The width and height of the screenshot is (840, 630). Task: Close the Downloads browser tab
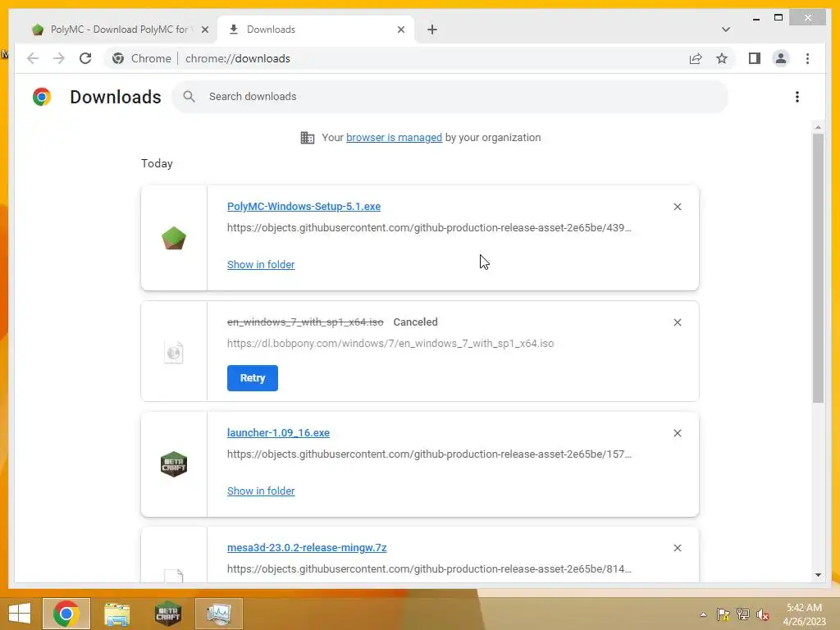tap(400, 30)
